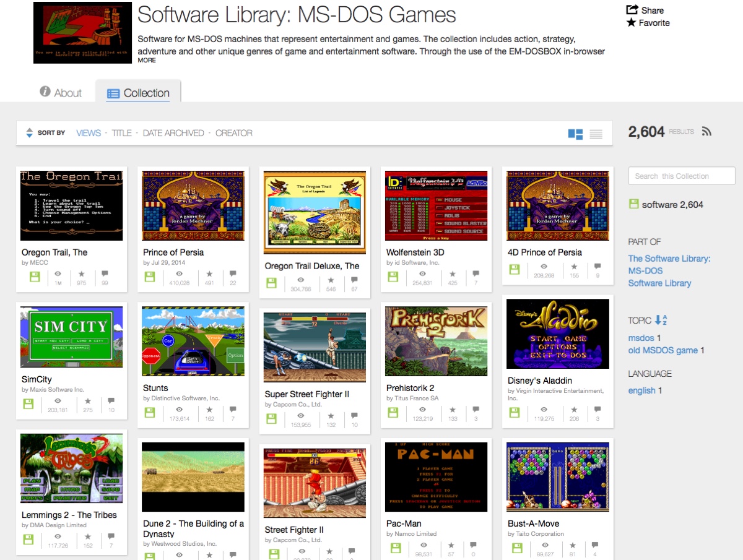This screenshot has width=743, height=560.
Task: Click 'by Titus France SA' text
Action: click(x=412, y=398)
